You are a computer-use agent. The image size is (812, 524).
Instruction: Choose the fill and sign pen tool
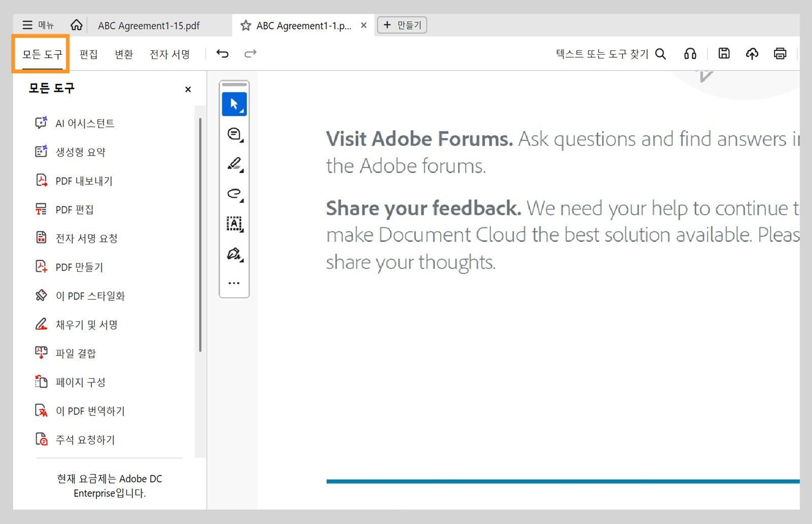click(x=234, y=253)
